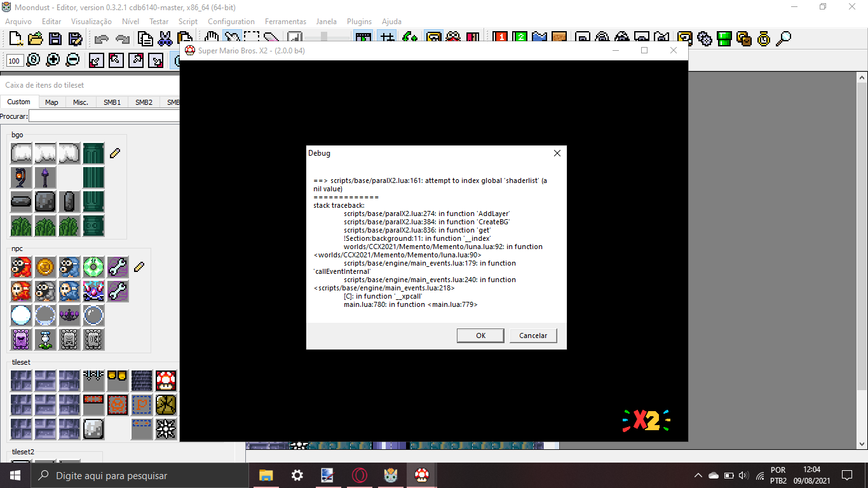Click the Zoom out magnifier icon
Image resolution: width=868 pixels, height=488 pixels.
point(72,60)
